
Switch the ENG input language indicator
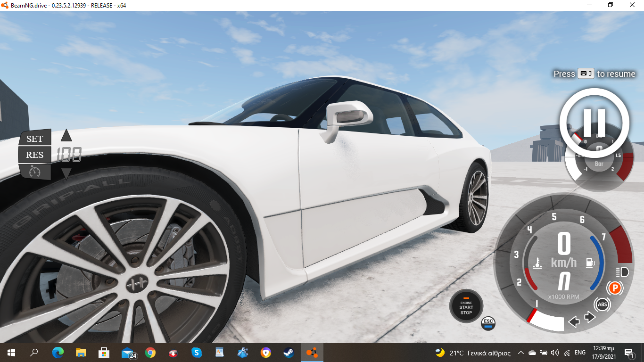click(x=580, y=353)
